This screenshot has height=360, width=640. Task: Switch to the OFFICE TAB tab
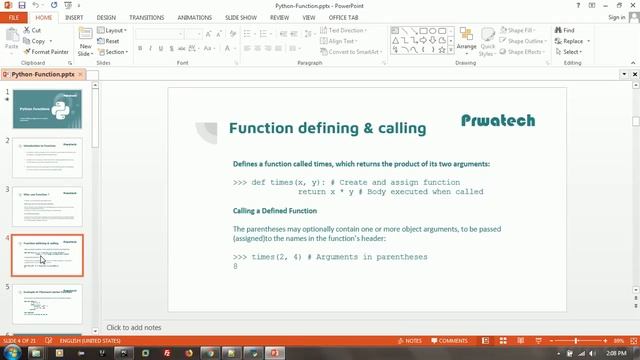[343, 18]
